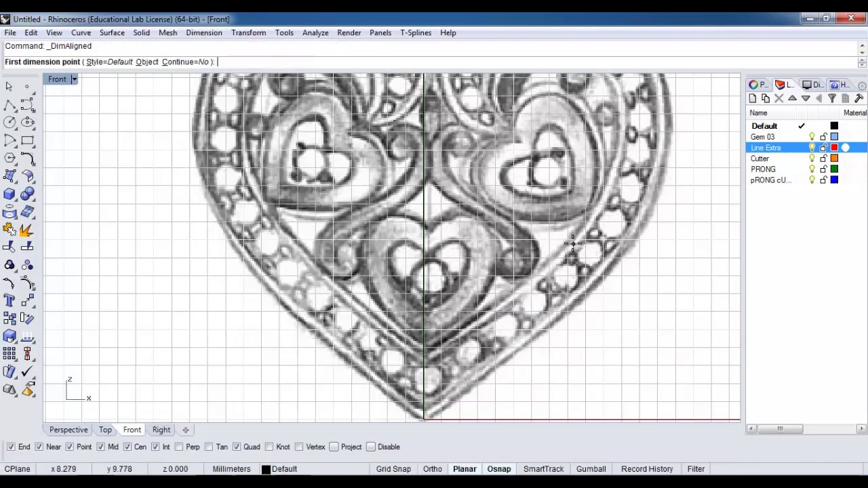Select the Ellipse tool
This screenshot has height=488, width=868.
click(x=27, y=122)
